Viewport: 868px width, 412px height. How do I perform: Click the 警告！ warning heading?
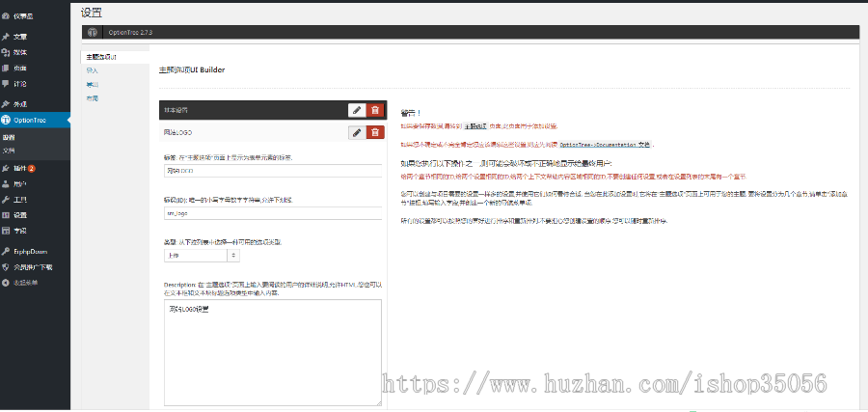tap(411, 113)
